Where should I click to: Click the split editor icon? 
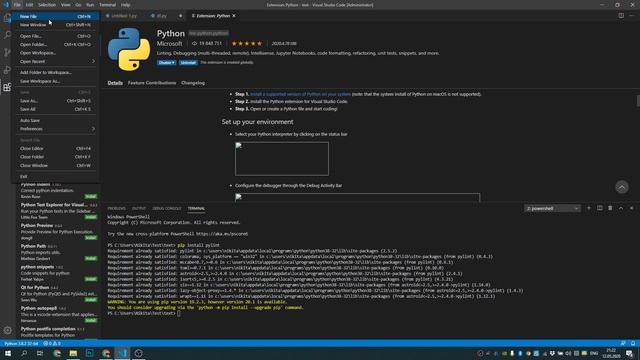tap(621, 16)
